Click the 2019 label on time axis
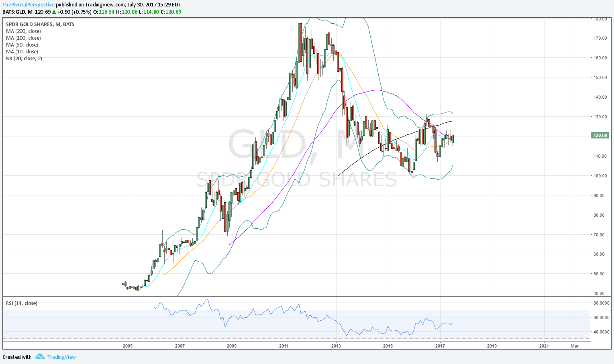 coord(492,346)
